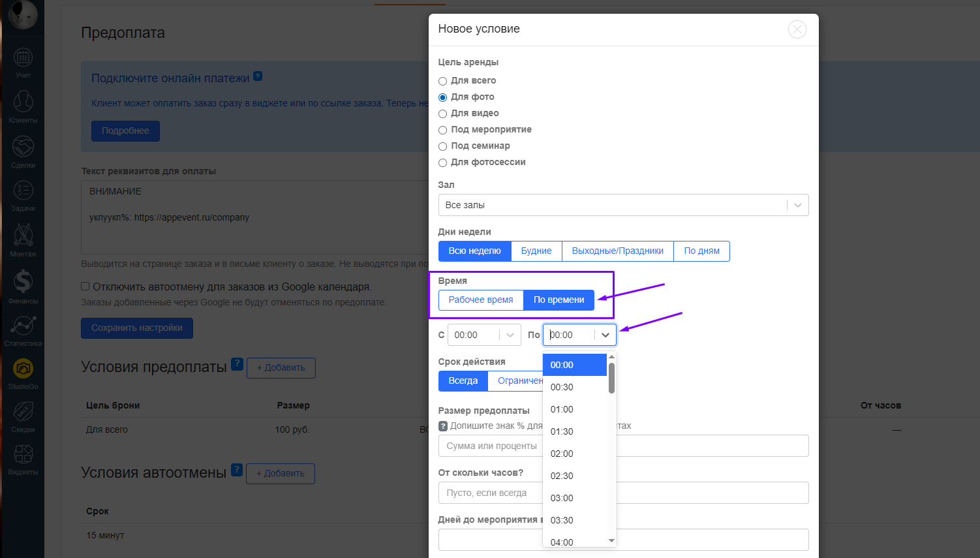Switch weekdays to Будние
The height and width of the screenshot is (558, 980).
[536, 251]
